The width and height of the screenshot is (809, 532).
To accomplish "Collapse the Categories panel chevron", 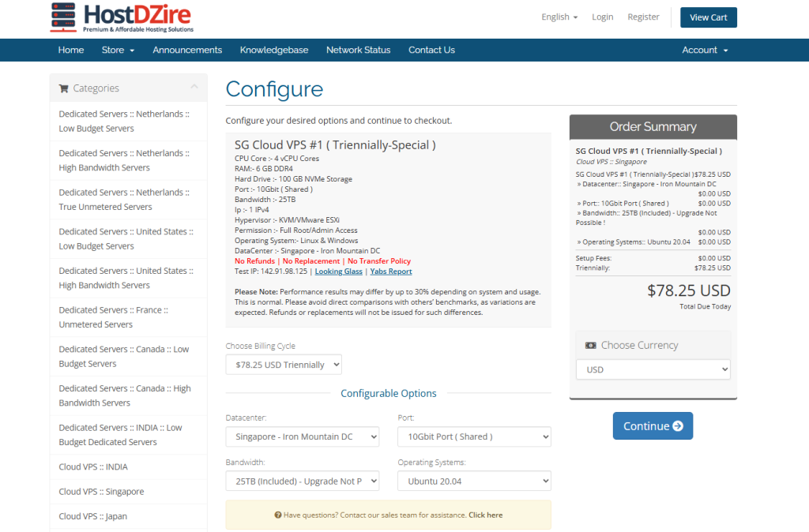I will [194, 88].
